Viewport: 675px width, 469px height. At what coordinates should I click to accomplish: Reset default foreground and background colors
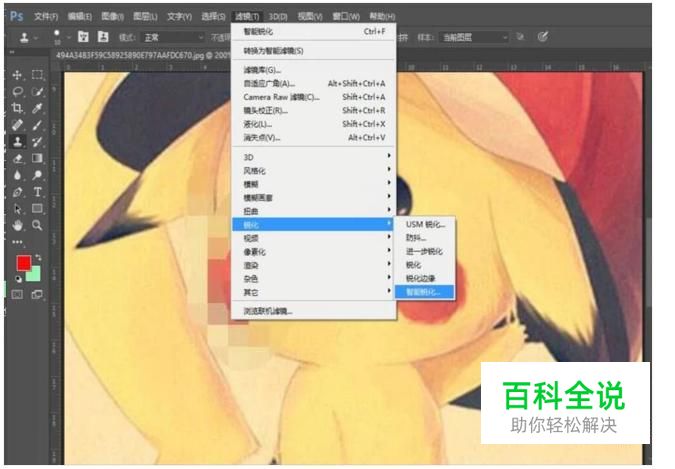click(18, 279)
